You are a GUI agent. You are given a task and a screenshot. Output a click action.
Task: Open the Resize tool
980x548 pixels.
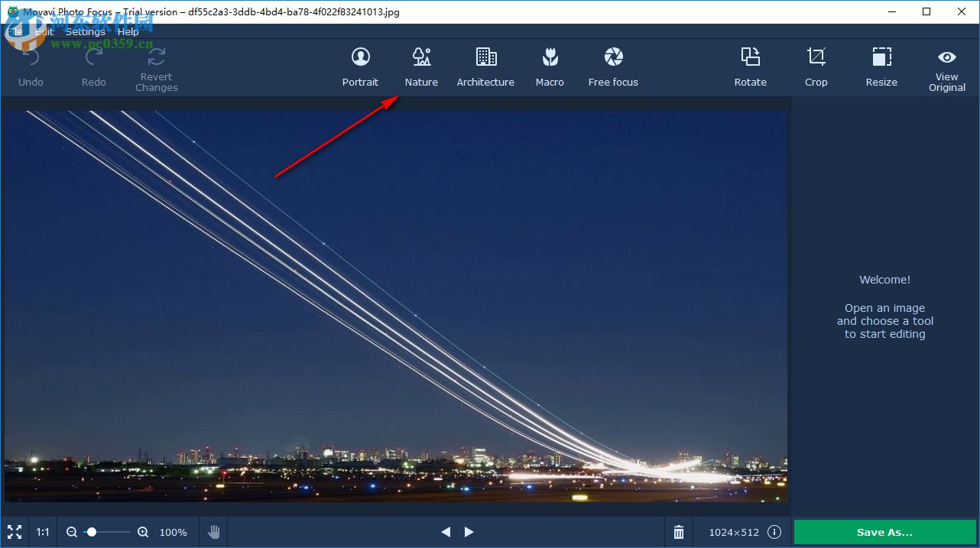click(x=881, y=66)
